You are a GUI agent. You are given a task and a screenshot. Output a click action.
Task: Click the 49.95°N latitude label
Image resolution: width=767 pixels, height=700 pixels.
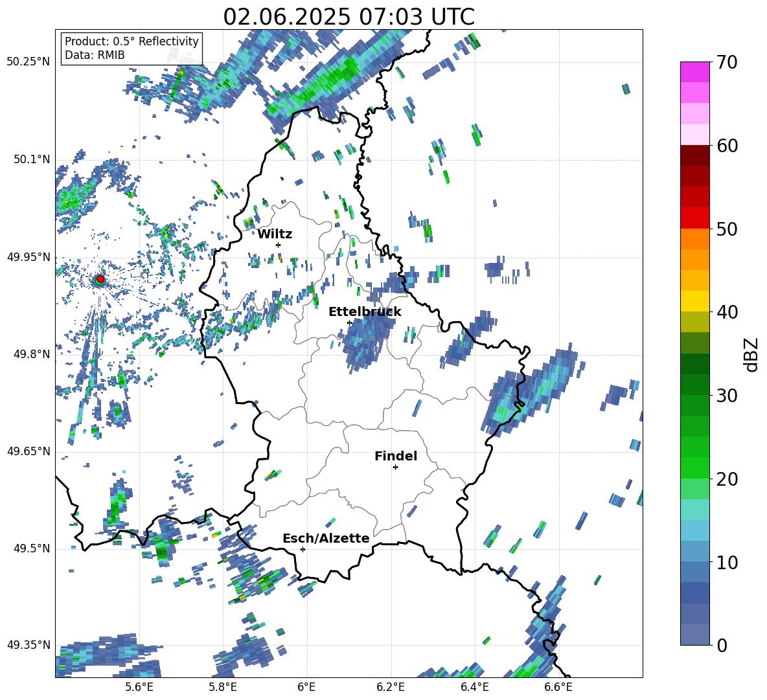click(29, 256)
